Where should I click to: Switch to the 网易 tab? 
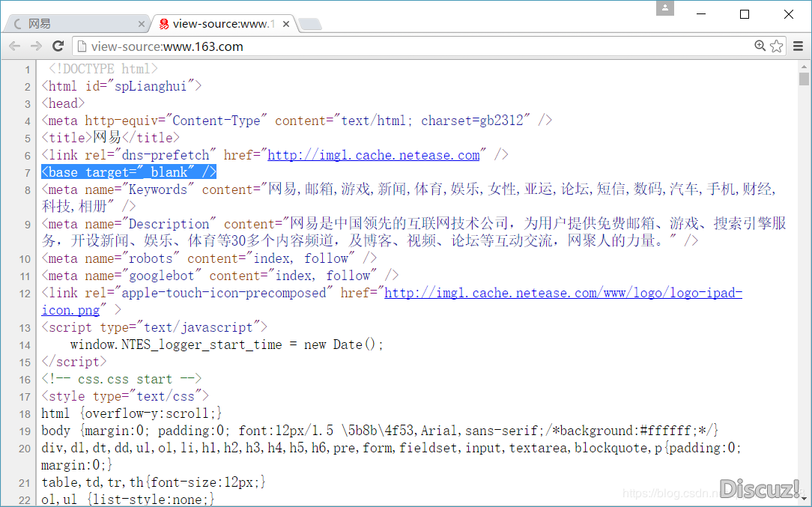click(78, 24)
